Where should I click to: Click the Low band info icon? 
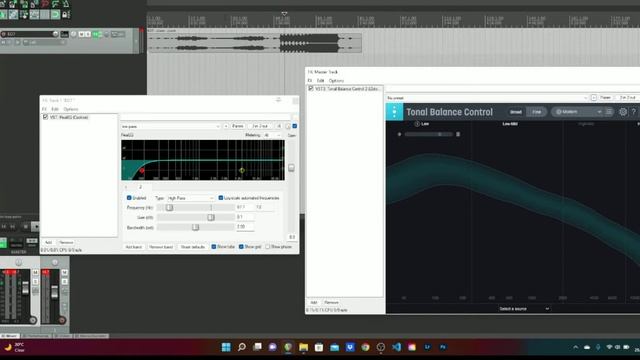pyautogui.click(x=417, y=124)
